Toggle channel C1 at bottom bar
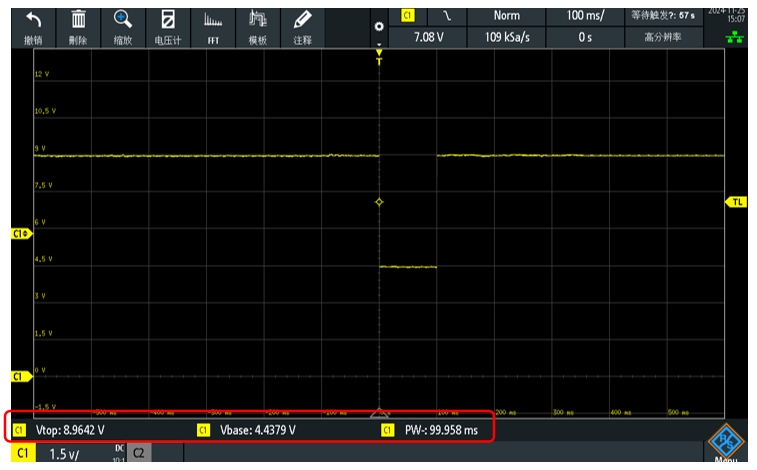This screenshot has height=470, width=757. (20, 454)
